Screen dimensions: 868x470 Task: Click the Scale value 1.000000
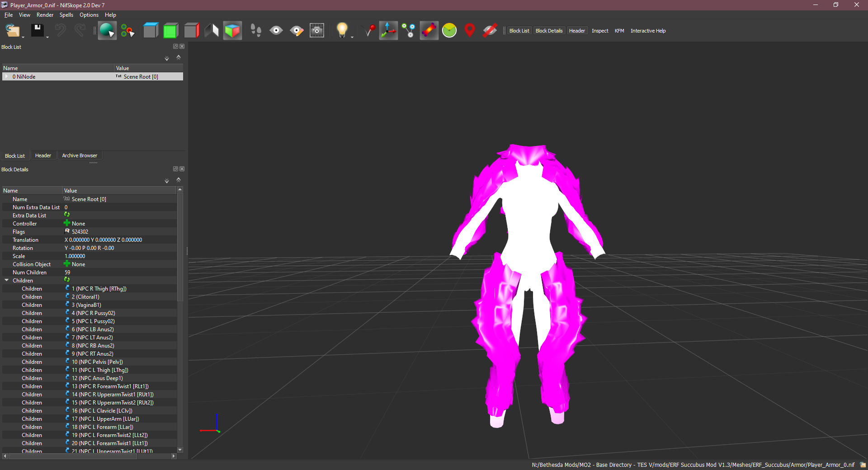pyautogui.click(x=75, y=256)
